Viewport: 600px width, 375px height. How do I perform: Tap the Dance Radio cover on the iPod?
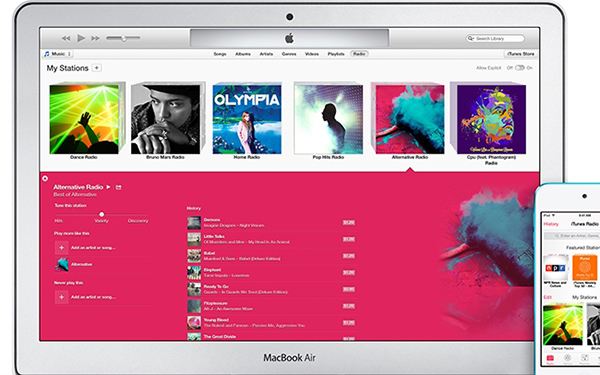563,325
